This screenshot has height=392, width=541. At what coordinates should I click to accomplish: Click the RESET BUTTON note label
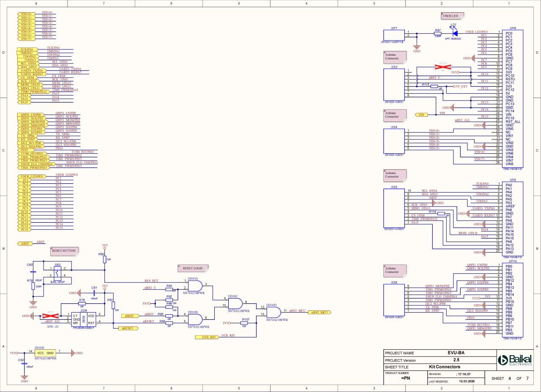click(64, 251)
